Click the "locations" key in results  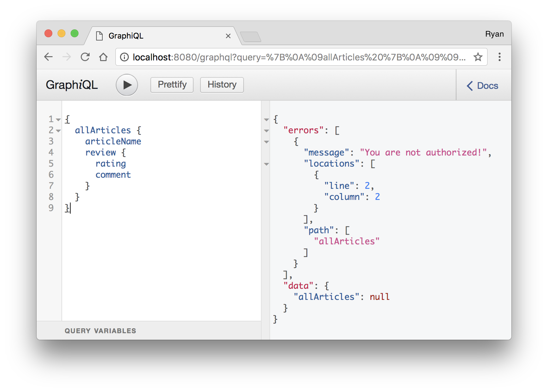point(332,164)
